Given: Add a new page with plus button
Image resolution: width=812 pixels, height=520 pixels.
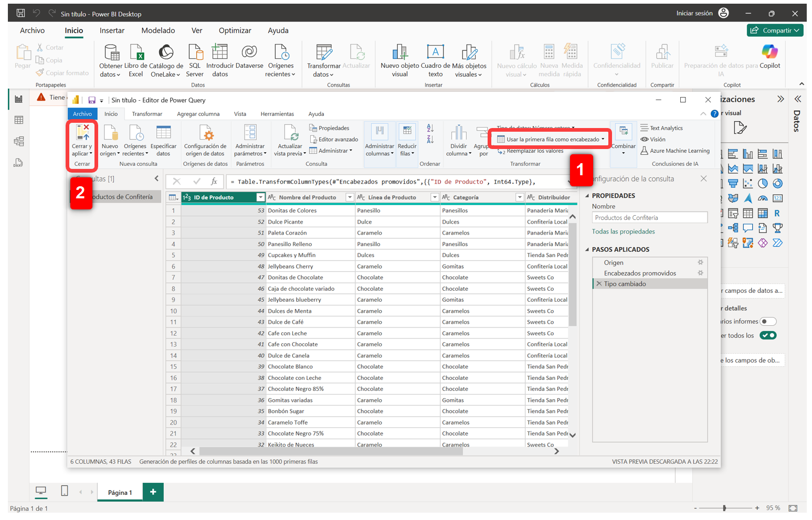Looking at the screenshot, I should click(153, 492).
